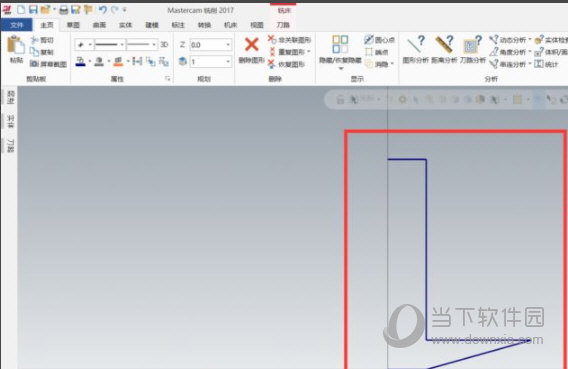Click the screen capture camera icon
Viewport: 568px width, 369px height.
pos(34,64)
